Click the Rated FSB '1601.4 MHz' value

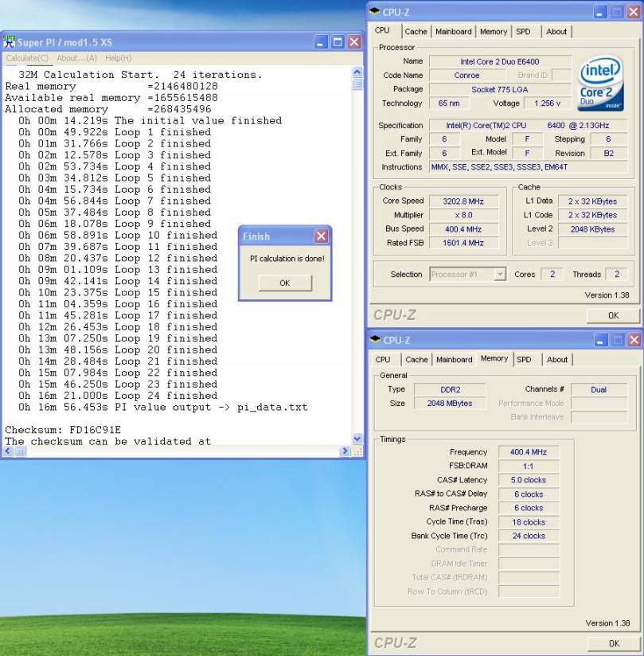pyautogui.click(x=463, y=243)
